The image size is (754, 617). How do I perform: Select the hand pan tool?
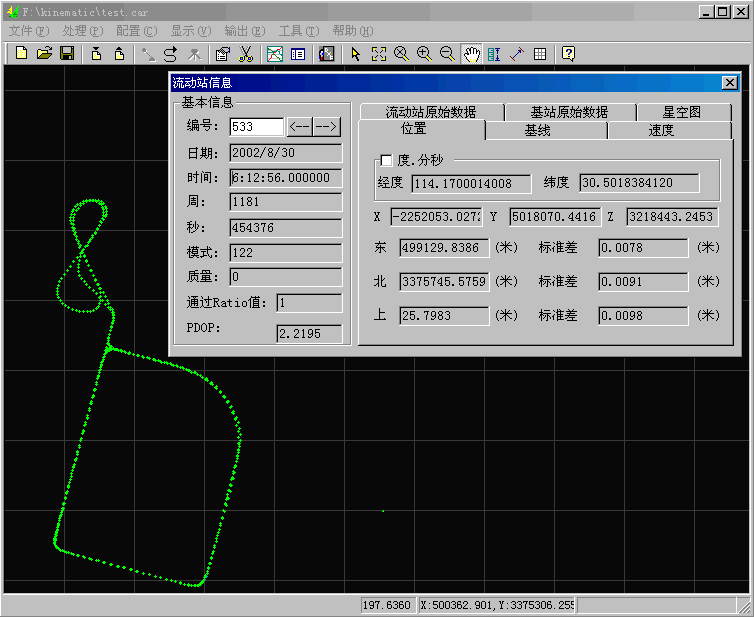471,54
